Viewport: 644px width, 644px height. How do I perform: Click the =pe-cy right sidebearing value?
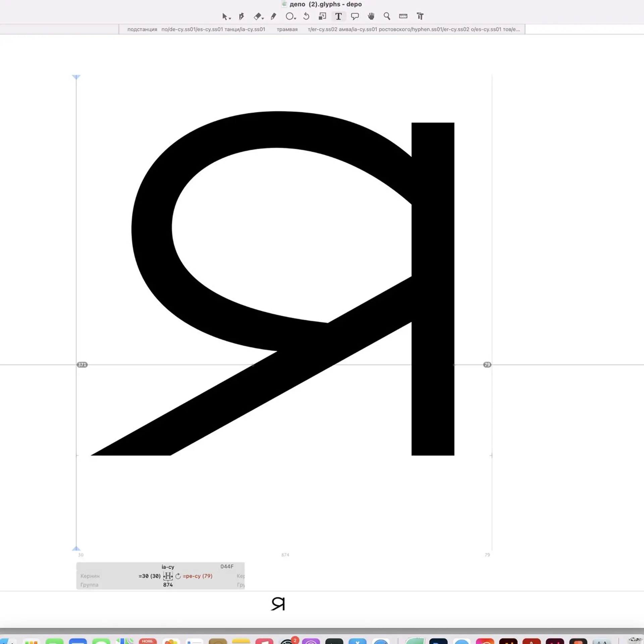click(198, 576)
